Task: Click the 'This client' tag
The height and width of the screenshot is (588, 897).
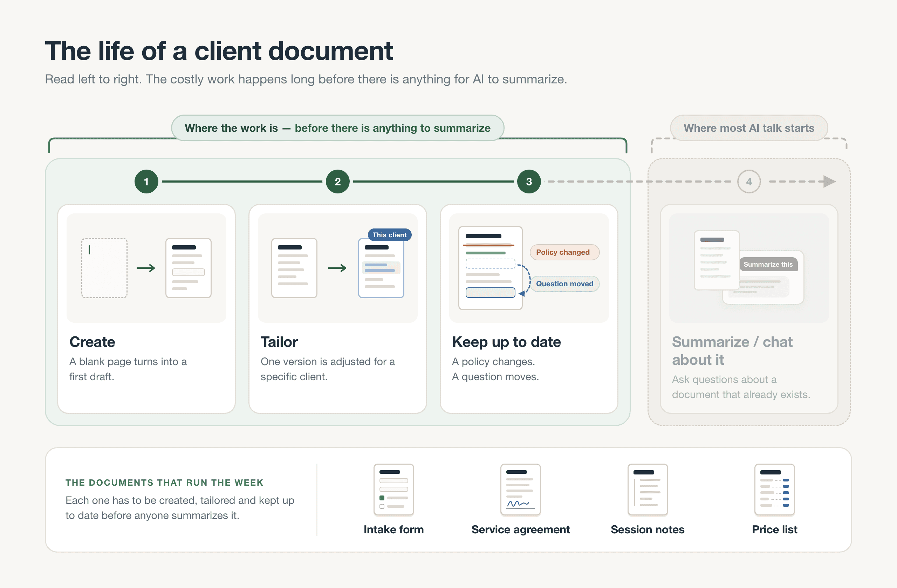Action: coord(390,235)
